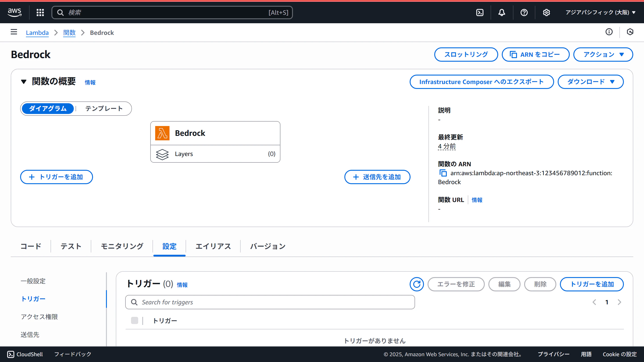
Task: Open the ダウンロード dropdown
Action: pyautogui.click(x=591, y=82)
